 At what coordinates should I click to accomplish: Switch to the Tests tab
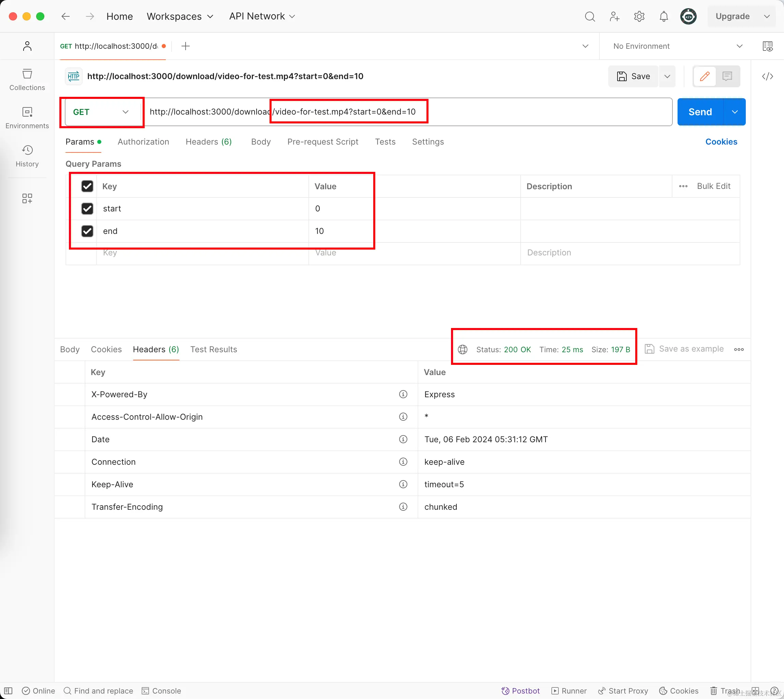pos(385,142)
